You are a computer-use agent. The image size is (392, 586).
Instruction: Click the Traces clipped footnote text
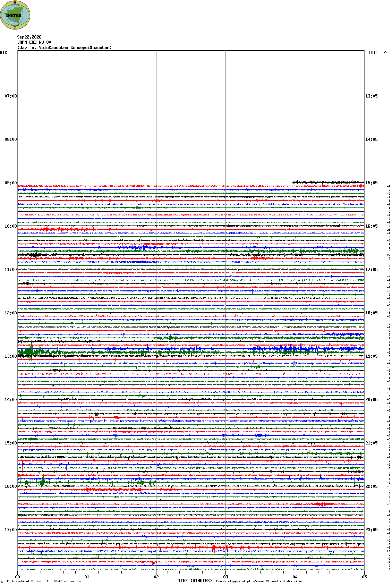(259, 581)
